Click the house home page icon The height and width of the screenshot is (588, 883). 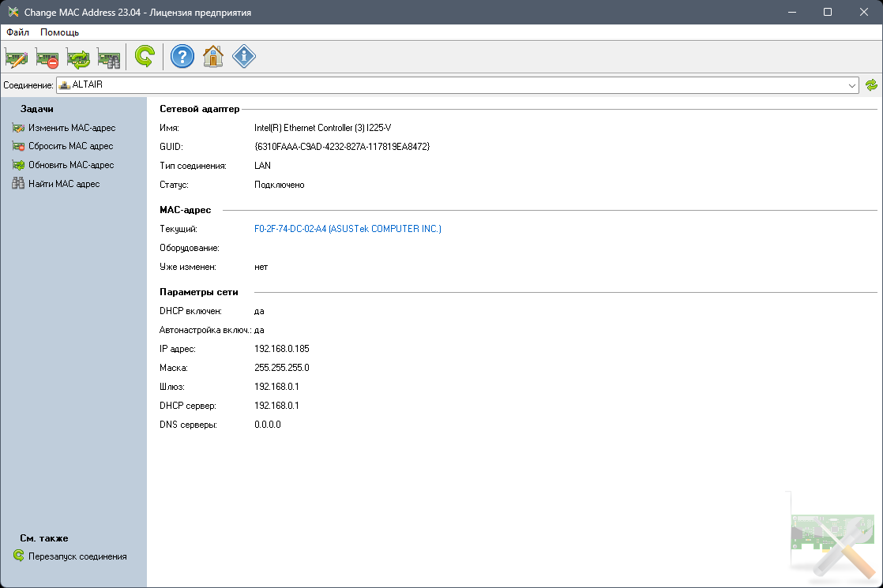click(213, 57)
